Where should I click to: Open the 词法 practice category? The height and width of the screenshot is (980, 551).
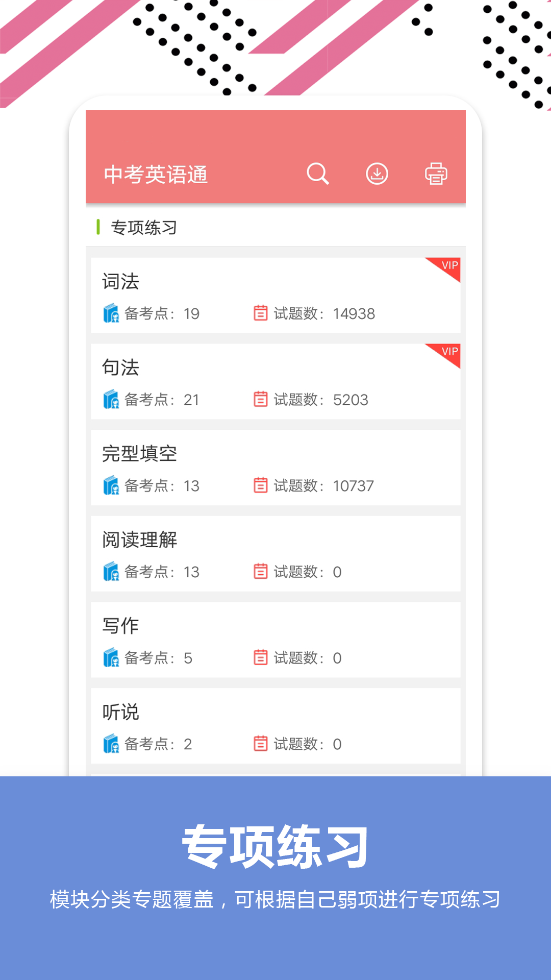click(x=120, y=282)
